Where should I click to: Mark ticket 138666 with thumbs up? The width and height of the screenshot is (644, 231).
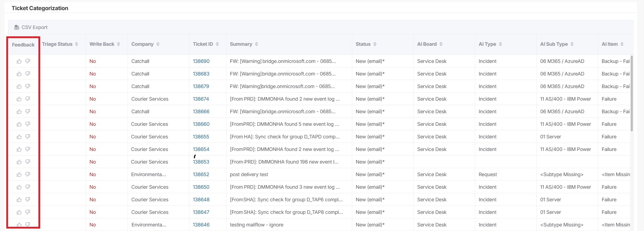point(19,112)
